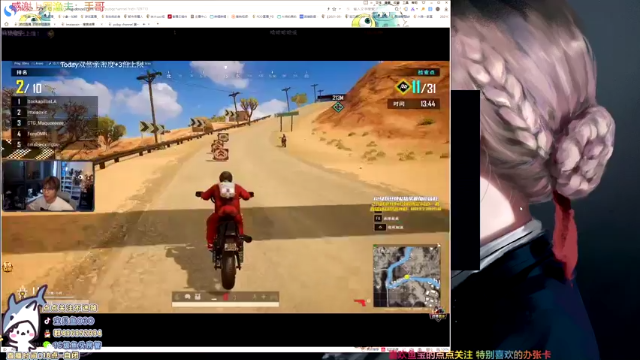The height and width of the screenshot is (360, 640).
Task: Select rank 5 player row in leaderboard
Action: (55, 144)
